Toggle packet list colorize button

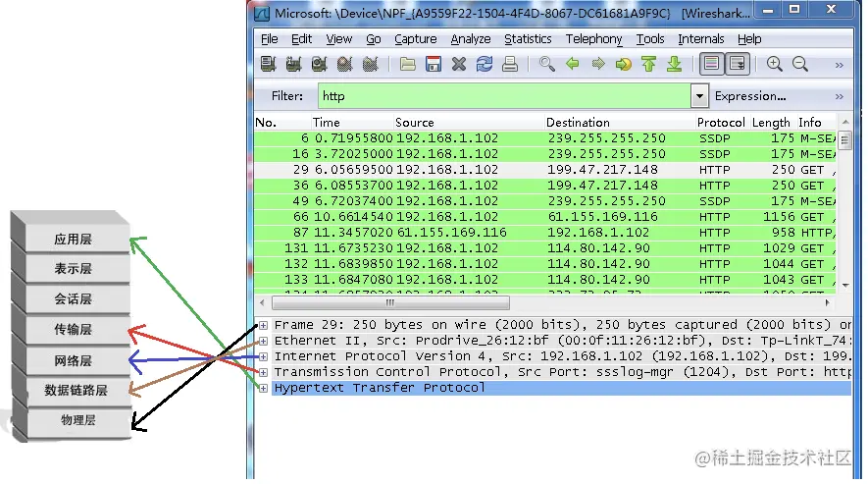click(x=711, y=64)
